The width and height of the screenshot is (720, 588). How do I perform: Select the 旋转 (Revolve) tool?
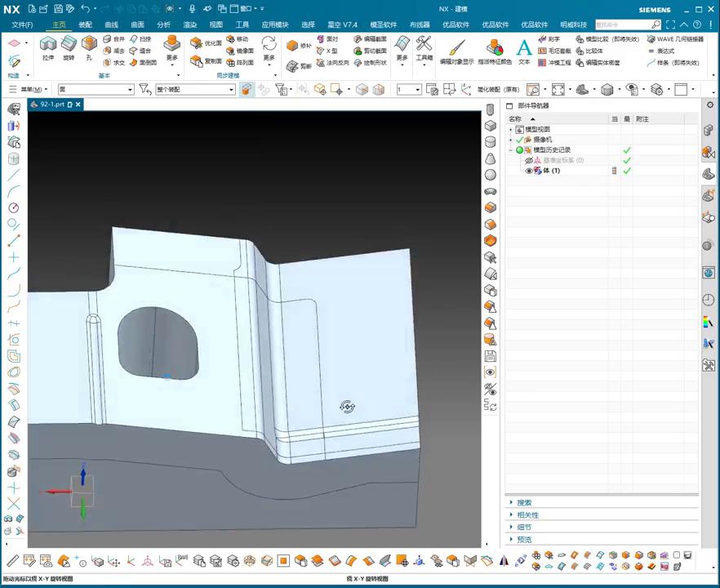click(69, 45)
